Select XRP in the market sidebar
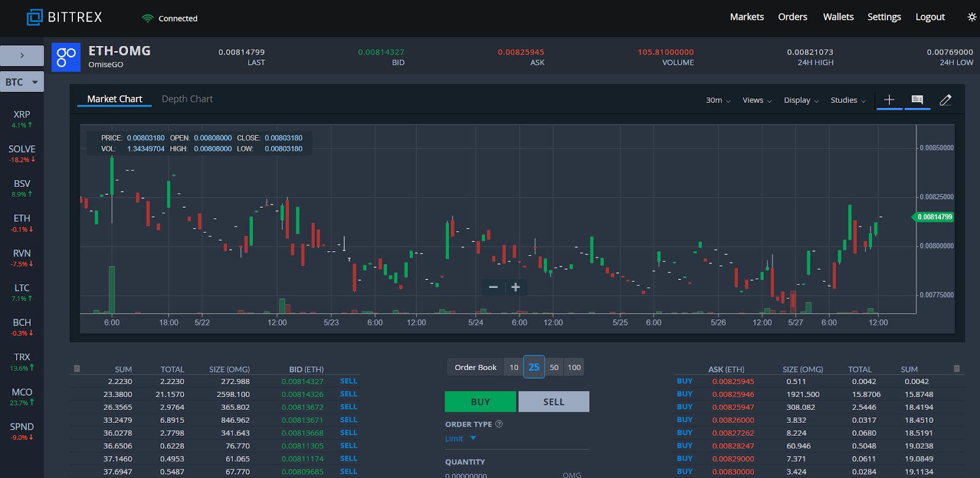Image resolution: width=980 pixels, height=478 pixels. pos(22,119)
